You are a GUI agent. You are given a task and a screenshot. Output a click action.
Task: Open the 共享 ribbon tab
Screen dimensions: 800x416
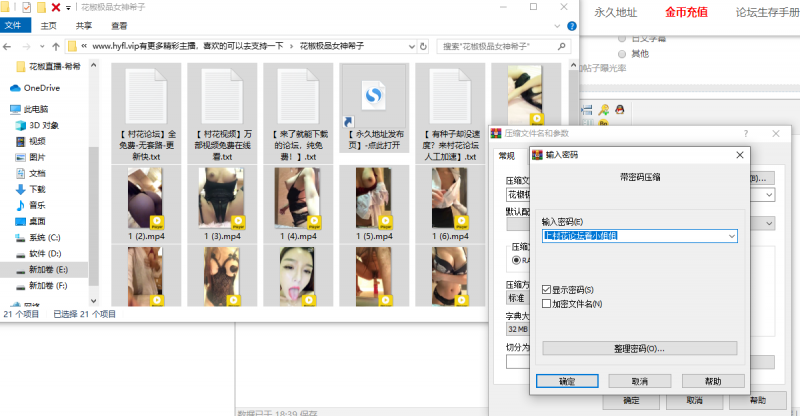tap(84, 26)
